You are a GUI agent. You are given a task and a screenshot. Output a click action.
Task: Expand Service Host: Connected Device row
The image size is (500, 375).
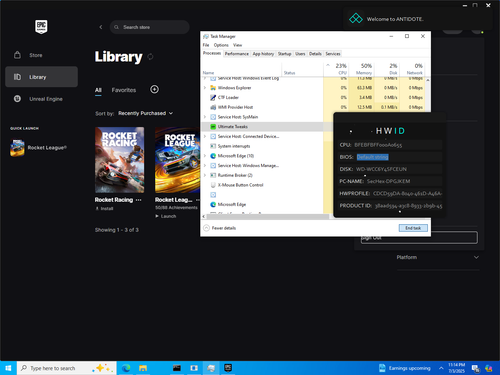click(205, 136)
